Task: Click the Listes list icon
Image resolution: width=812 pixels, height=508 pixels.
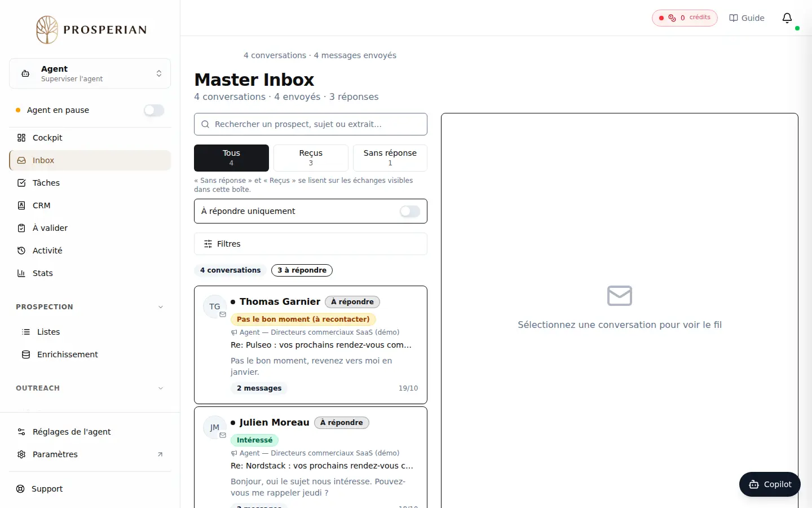Action: click(x=26, y=332)
